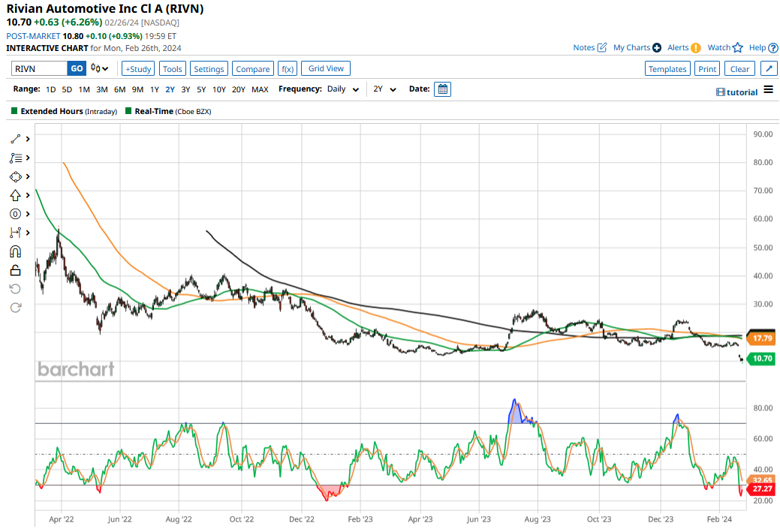
Task: Click the GO button
Action: (x=77, y=69)
